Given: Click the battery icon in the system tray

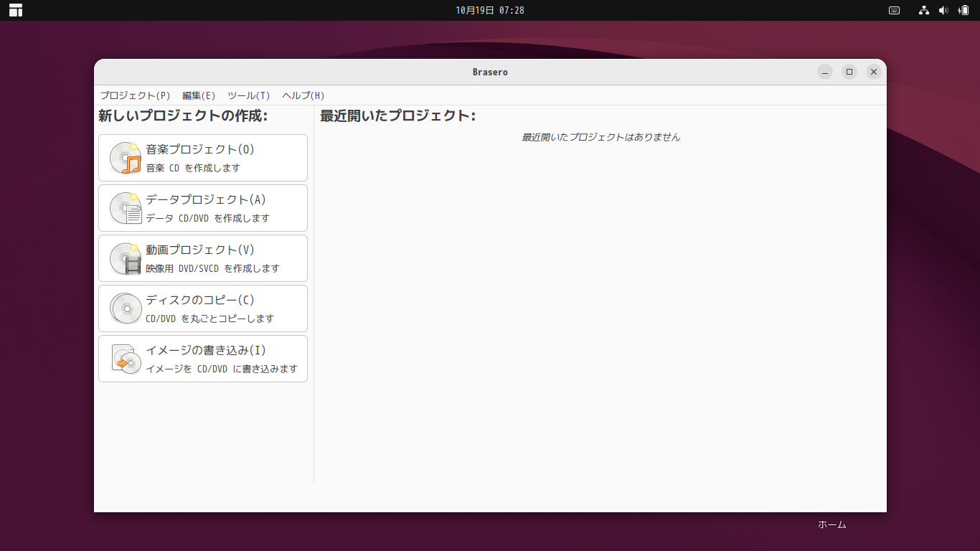Looking at the screenshot, I should coord(963,10).
